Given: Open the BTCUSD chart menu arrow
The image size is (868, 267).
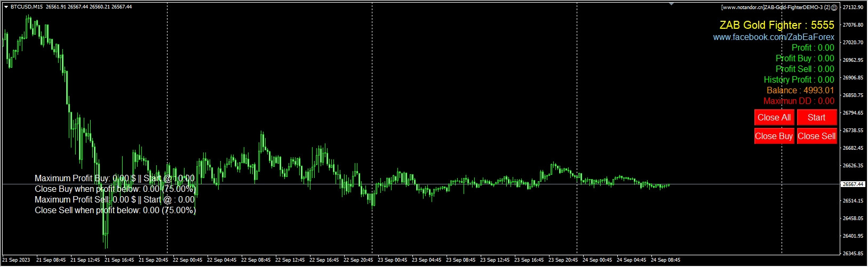Looking at the screenshot, I should (5, 7).
